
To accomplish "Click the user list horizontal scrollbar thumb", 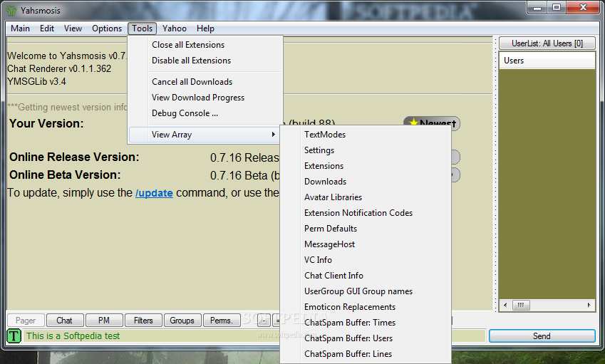I will (521, 305).
